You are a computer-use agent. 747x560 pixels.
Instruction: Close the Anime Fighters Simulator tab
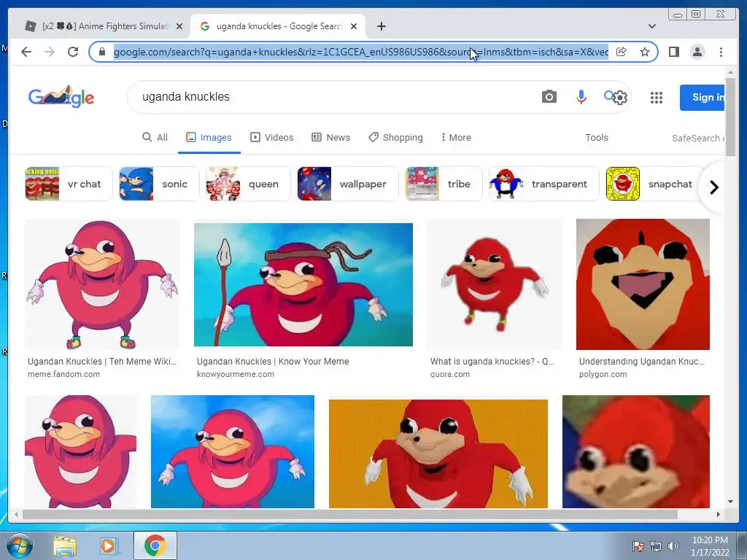click(179, 26)
